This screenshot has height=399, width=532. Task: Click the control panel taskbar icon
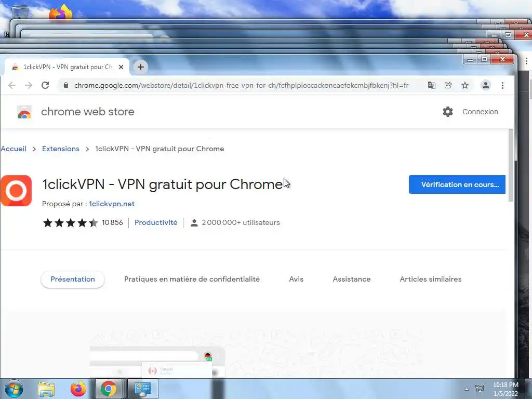tap(142, 389)
